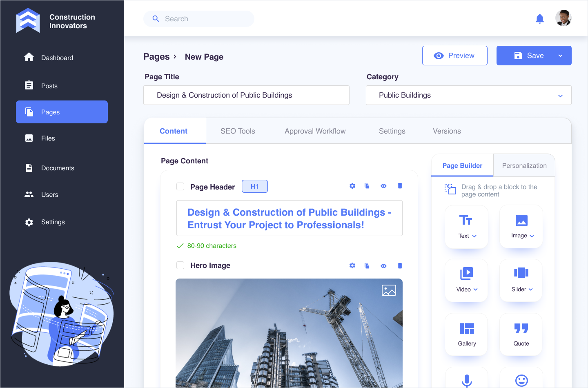Open the Save button dropdown arrow
Image resolution: width=588 pixels, height=388 pixels.
[560, 56]
